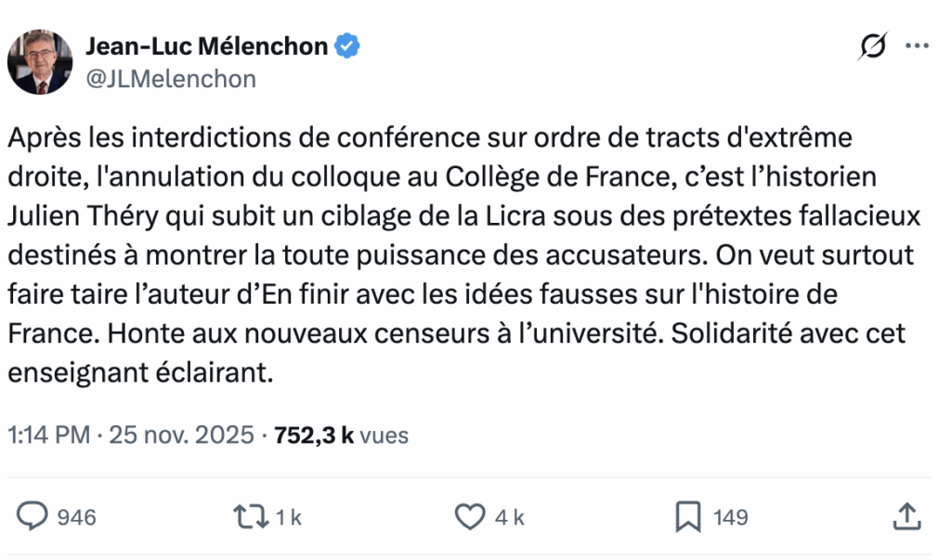
Task: Open the three-dot more options menu
Action: click(x=917, y=46)
